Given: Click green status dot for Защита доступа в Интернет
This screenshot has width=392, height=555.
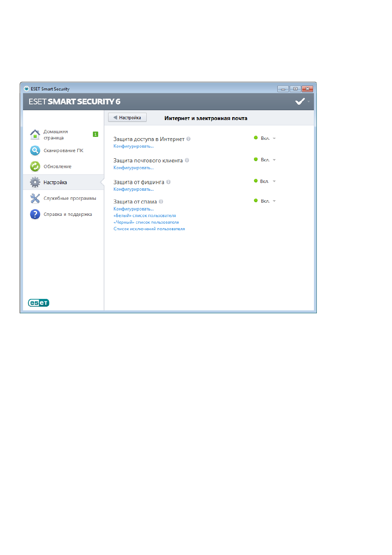Looking at the screenshot, I should (x=256, y=138).
